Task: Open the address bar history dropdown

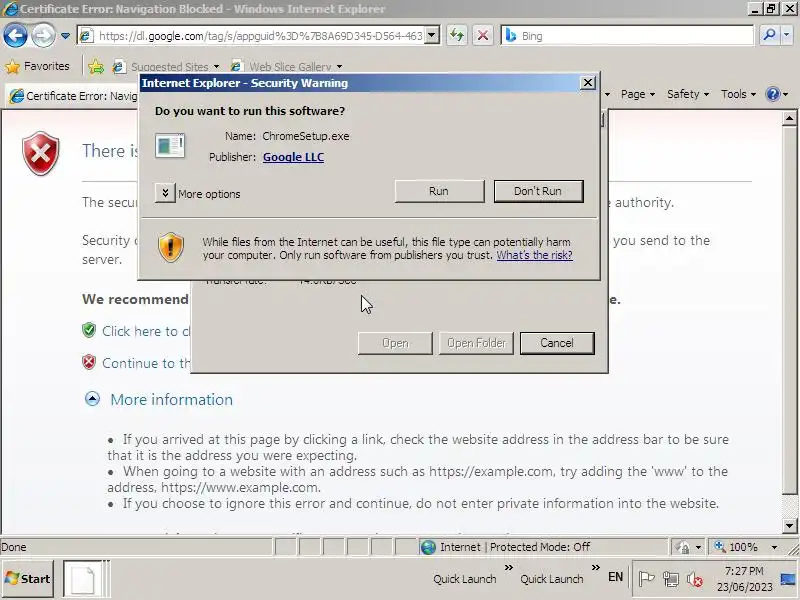Action: point(432,36)
